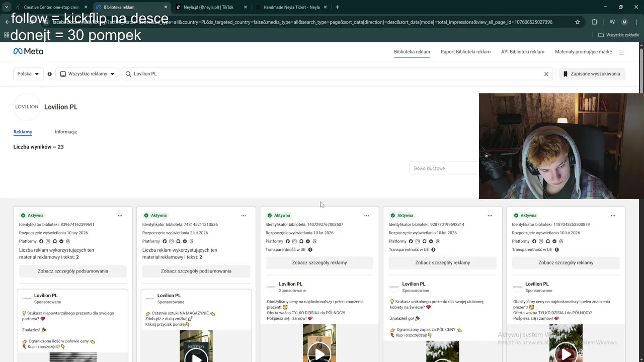Click the Aktywna status on ad 748145211310536
644x362 pixels.
pyautogui.click(x=155, y=216)
